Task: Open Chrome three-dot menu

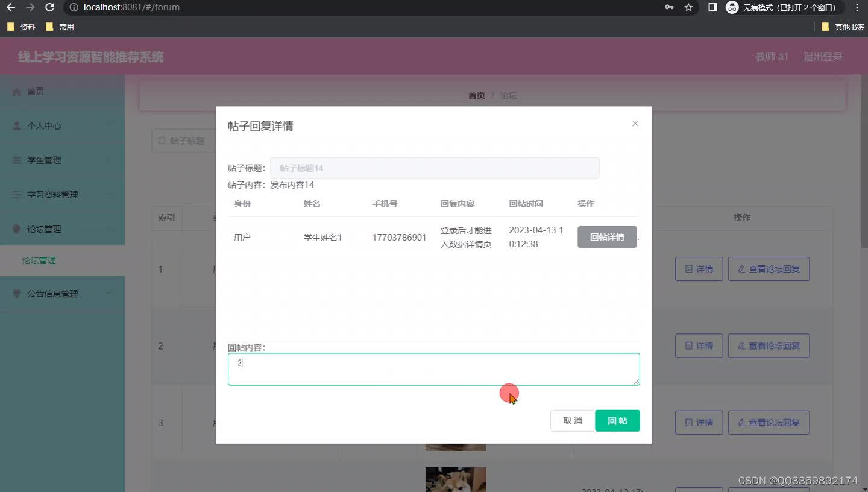Action: (857, 8)
